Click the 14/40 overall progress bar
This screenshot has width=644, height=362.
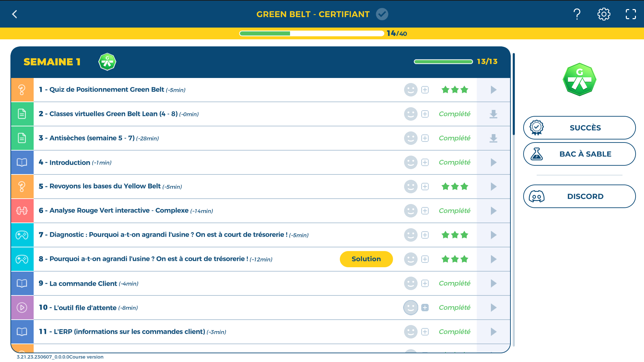click(x=311, y=34)
